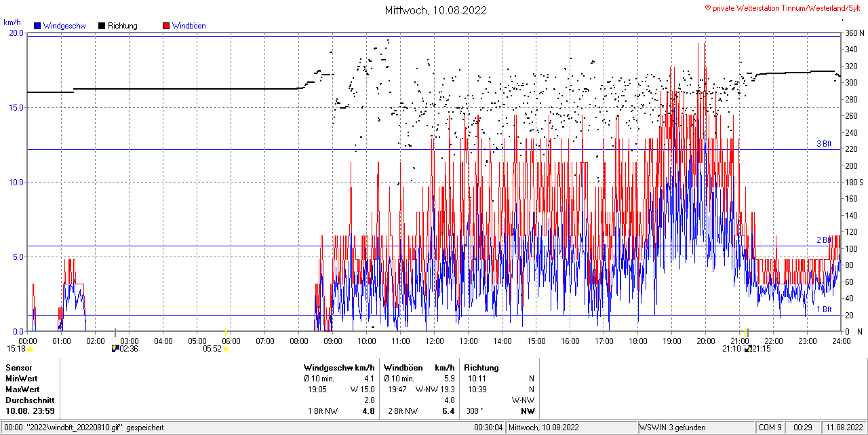The height and width of the screenshot is (435, 868).
Task: Click the current gust value 6.4
Action: click(448, 411)
